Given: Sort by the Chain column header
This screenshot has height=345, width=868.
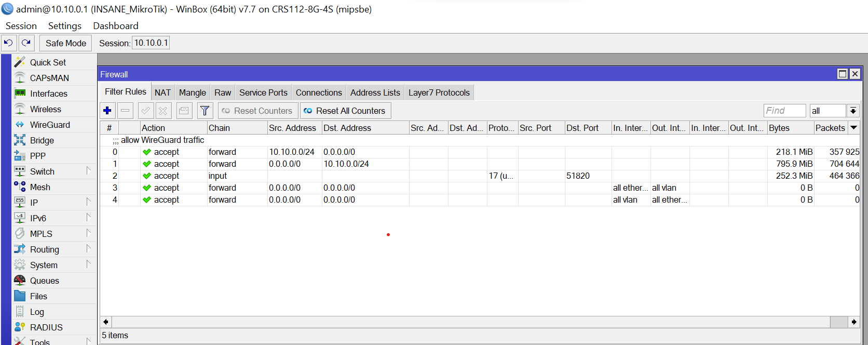Looking at the screenshot, I should (x=237, y=128).
